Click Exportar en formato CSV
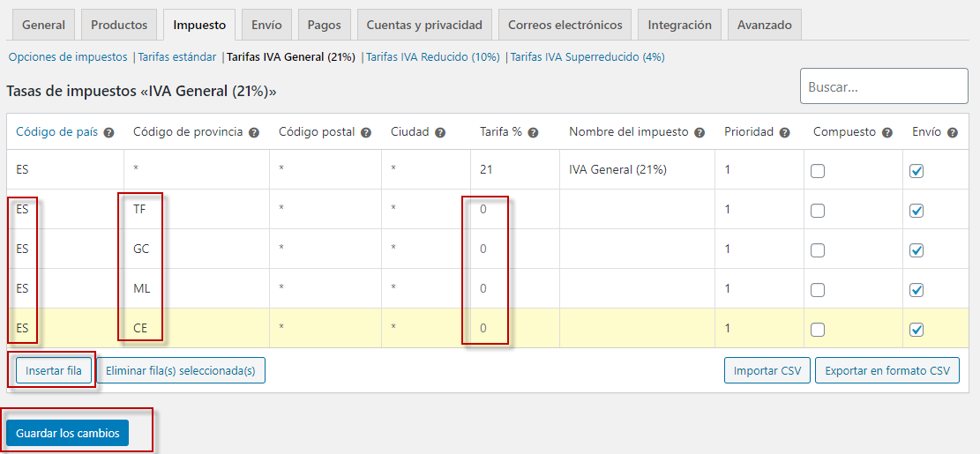This screenshot has width=980, height=454. (887, 370)
